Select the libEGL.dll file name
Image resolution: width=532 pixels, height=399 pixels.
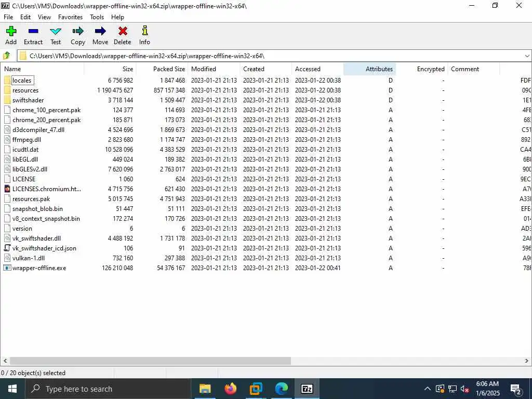pos(25,159)
